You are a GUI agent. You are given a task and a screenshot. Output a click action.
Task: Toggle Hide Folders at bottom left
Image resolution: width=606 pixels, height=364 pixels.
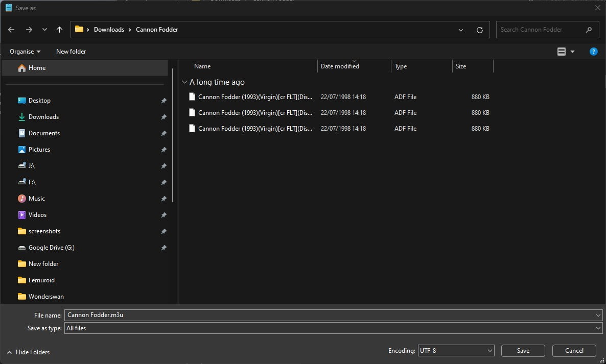29,352
